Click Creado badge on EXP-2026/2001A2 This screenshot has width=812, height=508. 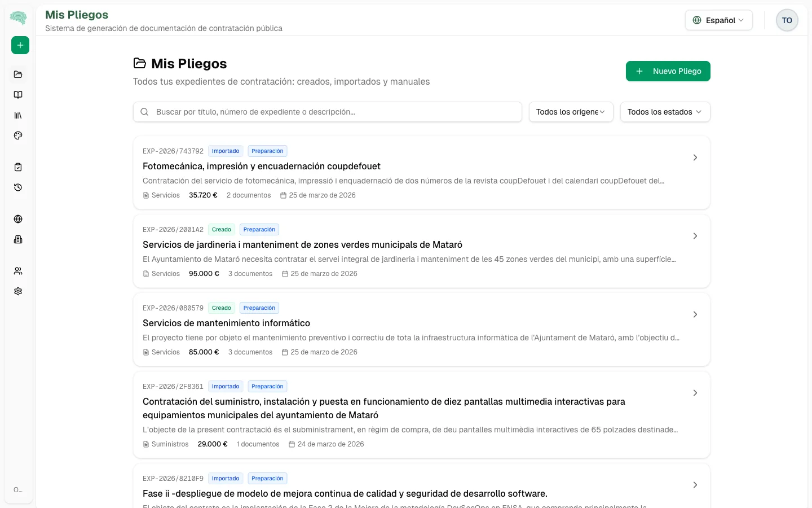point(222,230)
